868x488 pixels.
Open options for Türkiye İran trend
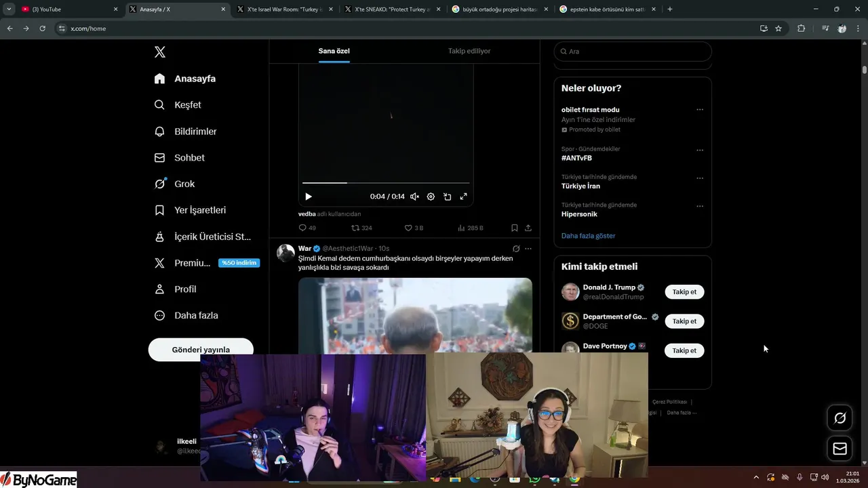pyautogui.click(x=700, y=178)
